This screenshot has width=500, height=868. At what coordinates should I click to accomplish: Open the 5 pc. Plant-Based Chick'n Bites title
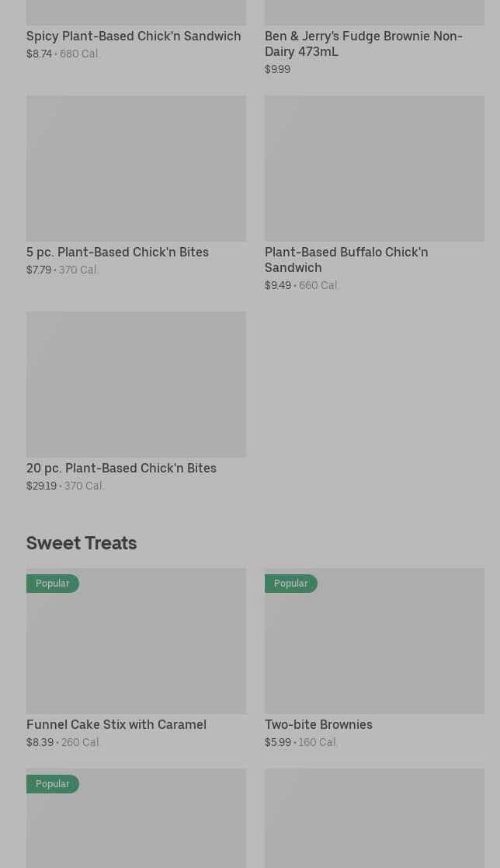[117, 252]
